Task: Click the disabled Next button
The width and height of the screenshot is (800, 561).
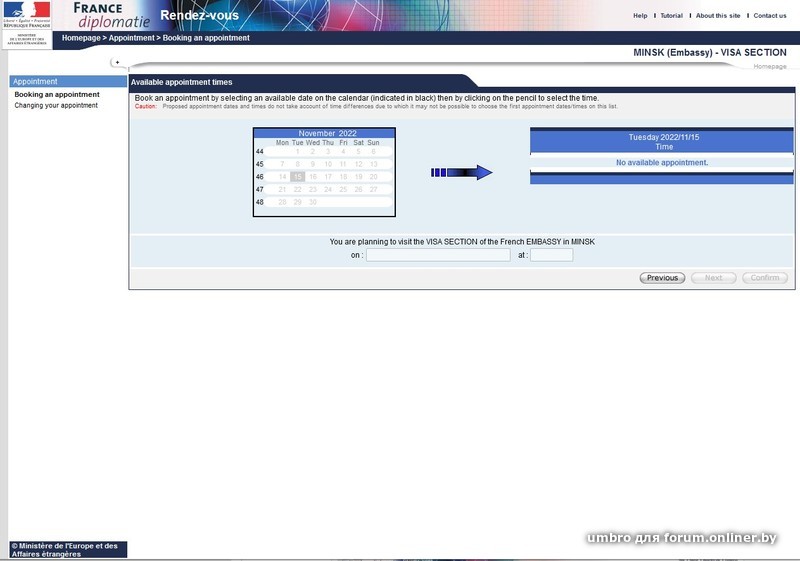Action: (x=713, y=278)
